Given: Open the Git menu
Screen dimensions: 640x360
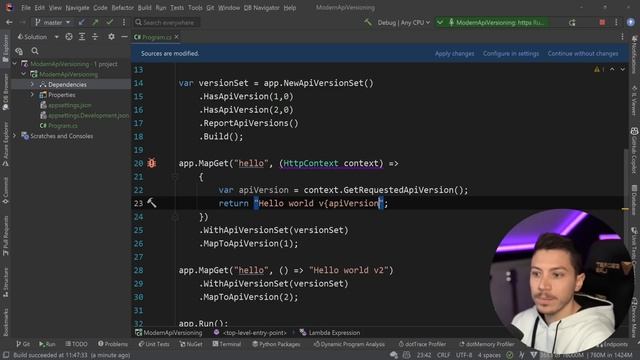Looking at the screenshot, I should pyautogui.click(x=210, y=8).
